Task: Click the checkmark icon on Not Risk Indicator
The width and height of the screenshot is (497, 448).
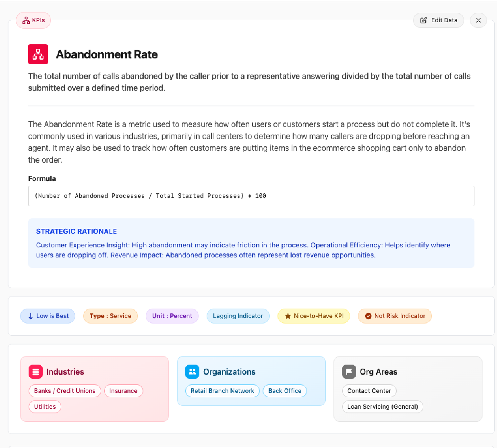Action: [x=368, y=316]
